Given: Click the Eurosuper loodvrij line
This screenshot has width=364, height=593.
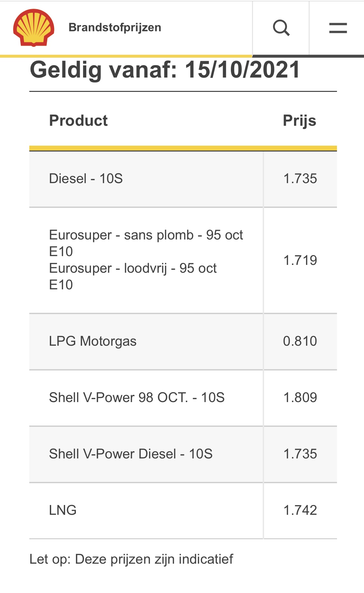Looking at the screenshot, I should coord(133,268).
